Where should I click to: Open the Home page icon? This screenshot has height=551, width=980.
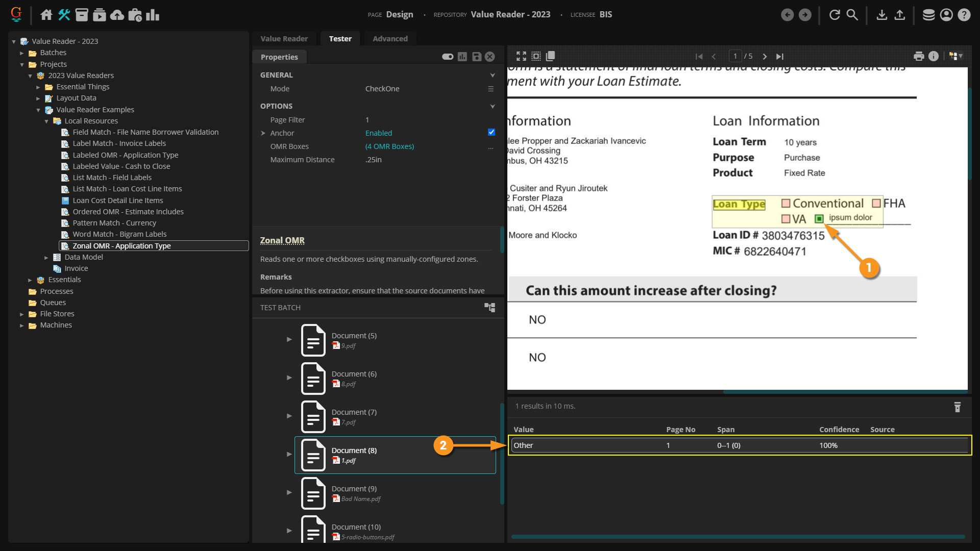pyautogui.click(x=46, y=15)
